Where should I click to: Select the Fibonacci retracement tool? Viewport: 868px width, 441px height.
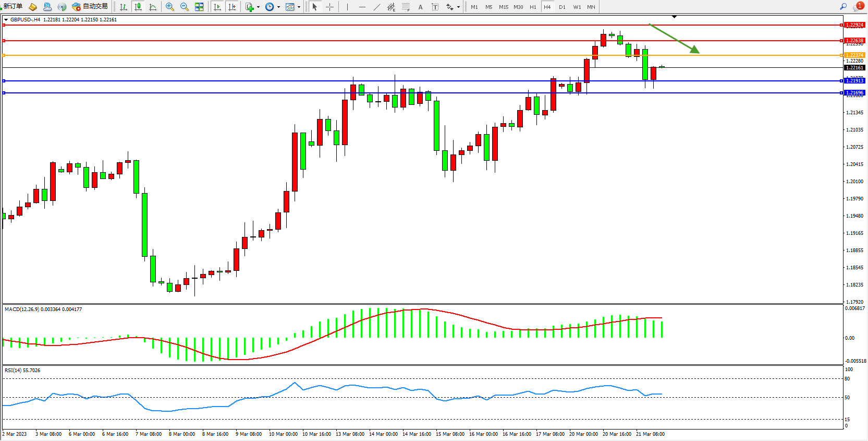point(406,7)
